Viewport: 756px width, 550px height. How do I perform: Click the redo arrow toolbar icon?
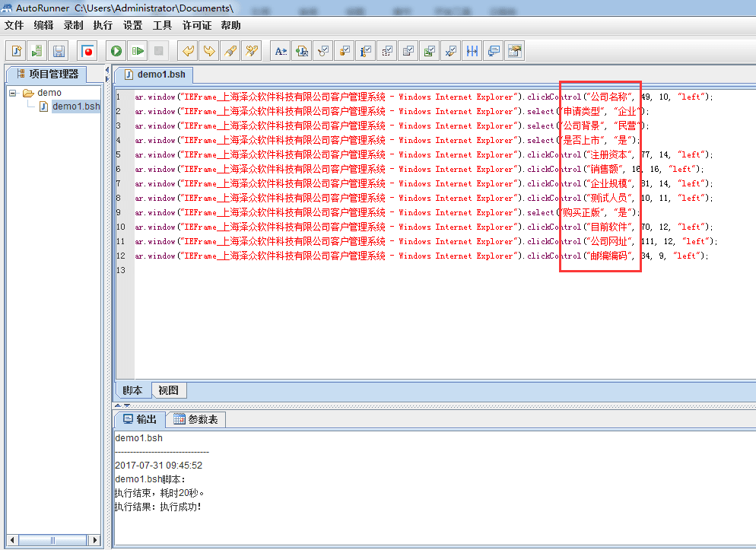click(208, 51)
